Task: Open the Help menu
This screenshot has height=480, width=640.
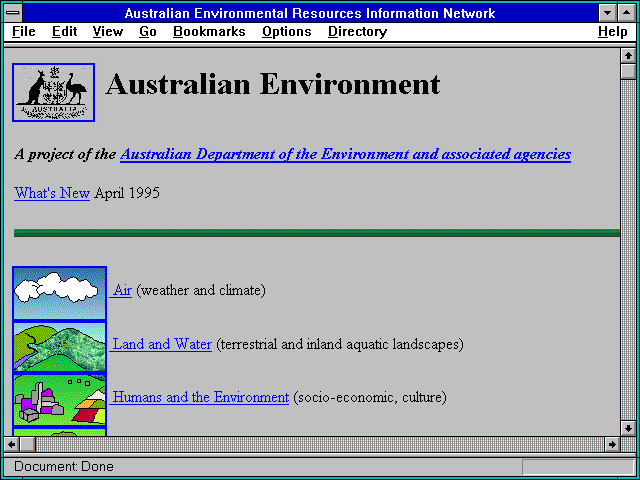Action: 613,31
